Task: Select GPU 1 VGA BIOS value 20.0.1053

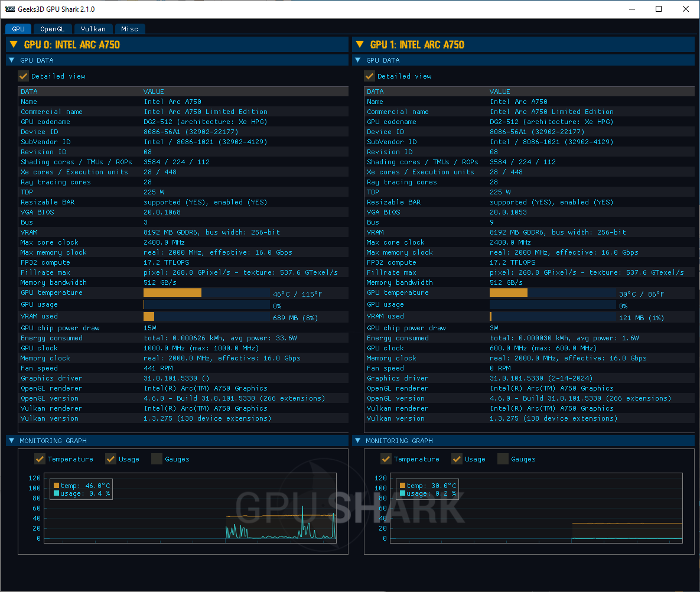Action: [508, 213]
